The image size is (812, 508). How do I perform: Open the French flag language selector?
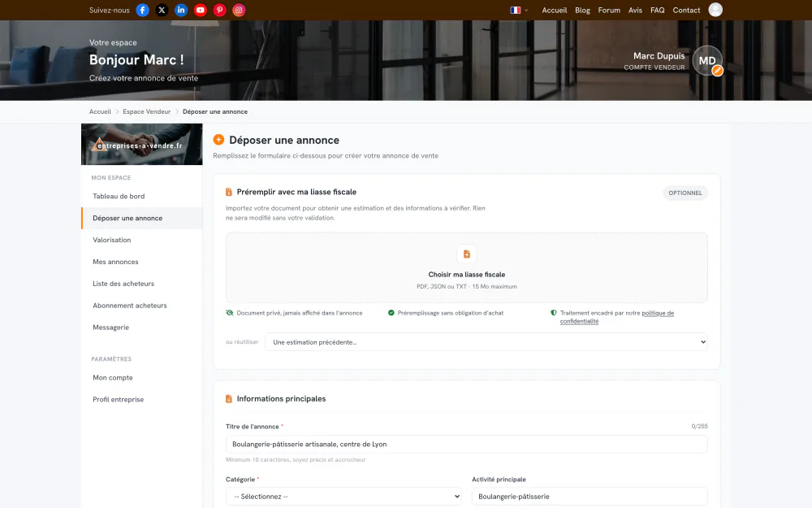coord(519,10)
